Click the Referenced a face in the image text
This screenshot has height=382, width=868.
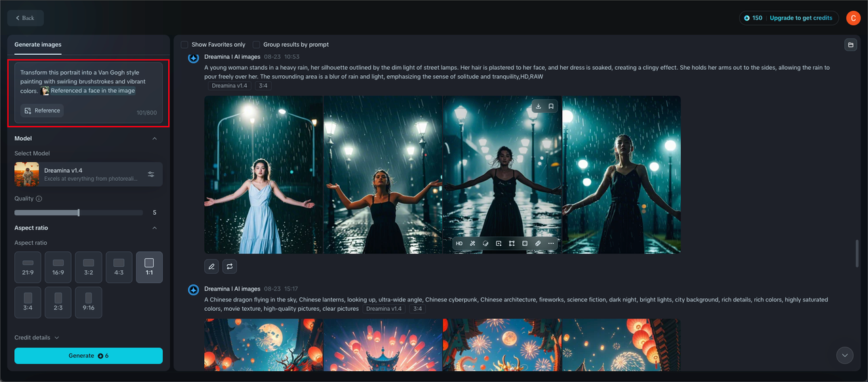[93, 91]
